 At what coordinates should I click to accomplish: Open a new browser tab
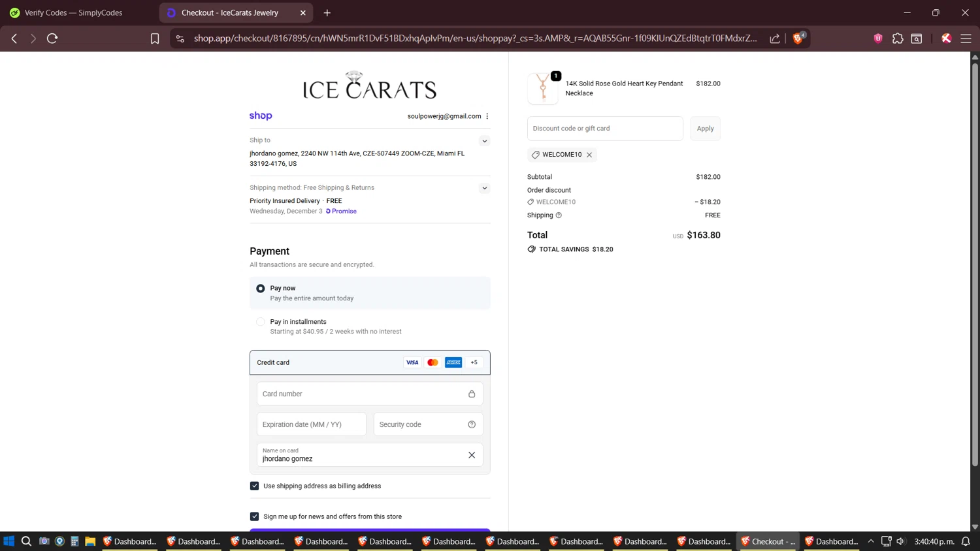coord(327,12)
